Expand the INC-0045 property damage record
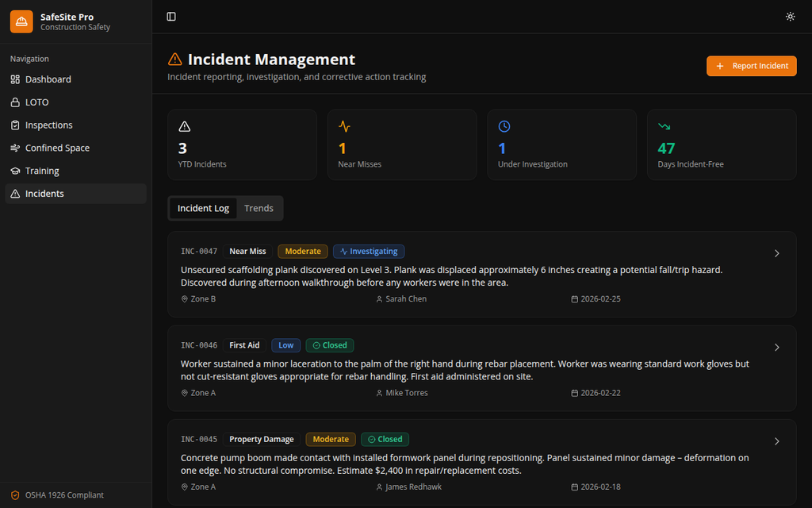 776,441
